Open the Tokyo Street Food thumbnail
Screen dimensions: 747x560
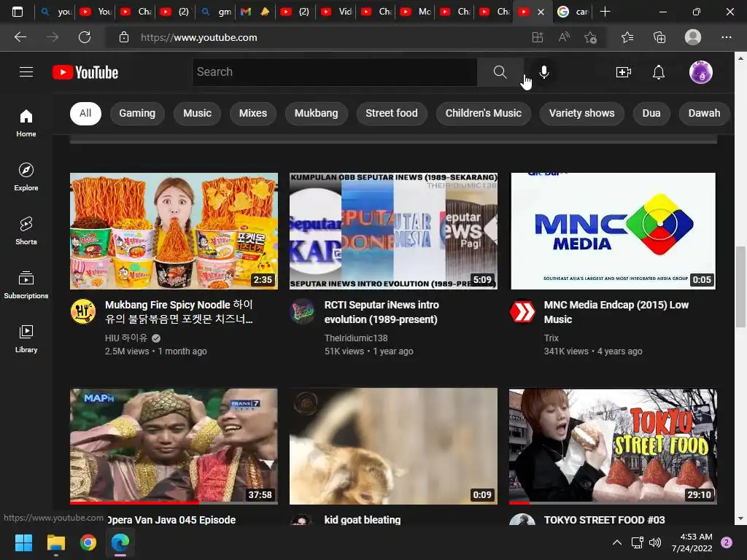(x=613, y=446)
